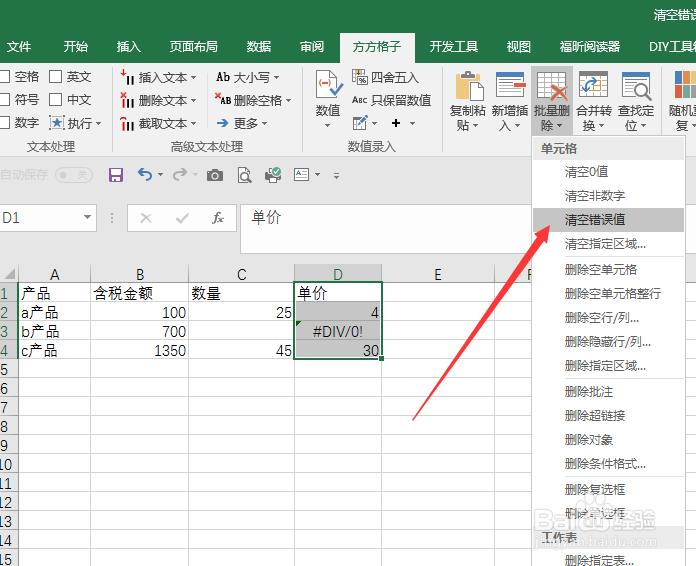Screen dimensions: 696x566
Task: Click the 删除空格 remove spaces icon
Action: tap(223, 99)
